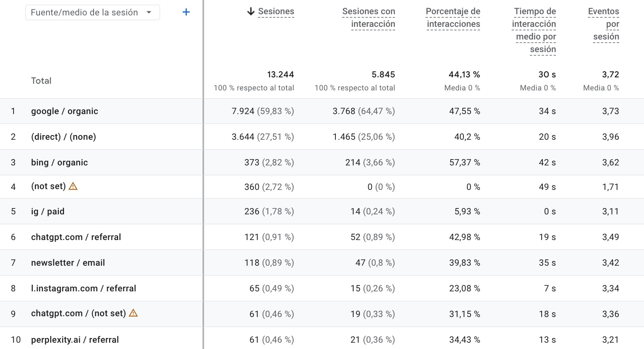Click the Total sessions value 13.244
This screenshot has height=349, width=644.
pyautogui.click(x=281, y=75)
